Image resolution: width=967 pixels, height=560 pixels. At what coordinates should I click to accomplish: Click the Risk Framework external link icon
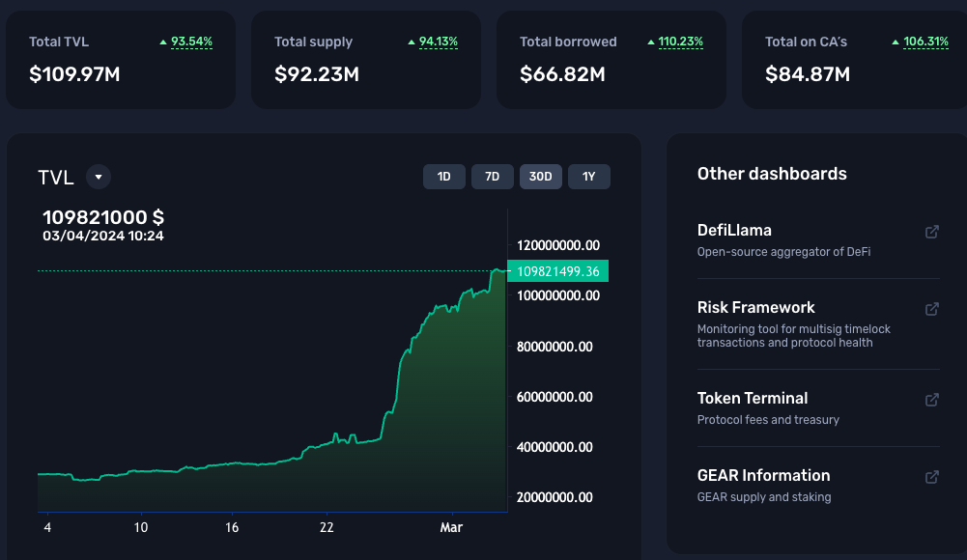[x=931, y=309]
